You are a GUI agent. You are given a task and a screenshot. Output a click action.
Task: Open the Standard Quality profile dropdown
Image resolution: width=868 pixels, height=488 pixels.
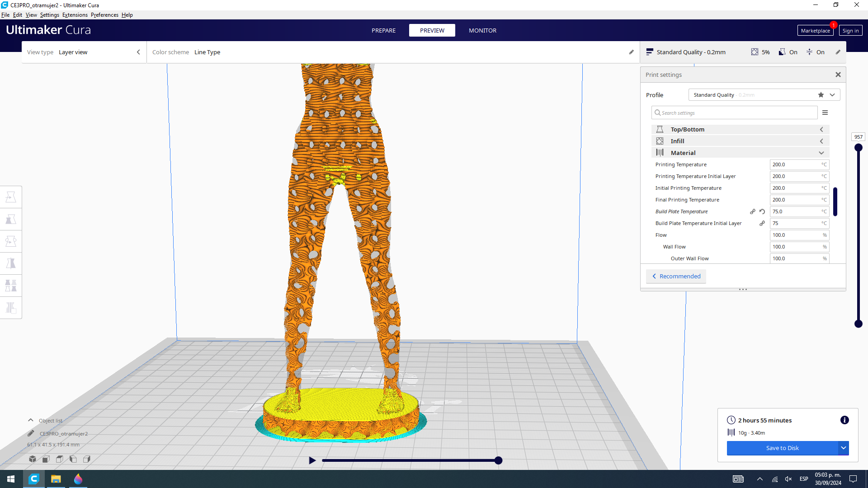click(x=764, y=95)
